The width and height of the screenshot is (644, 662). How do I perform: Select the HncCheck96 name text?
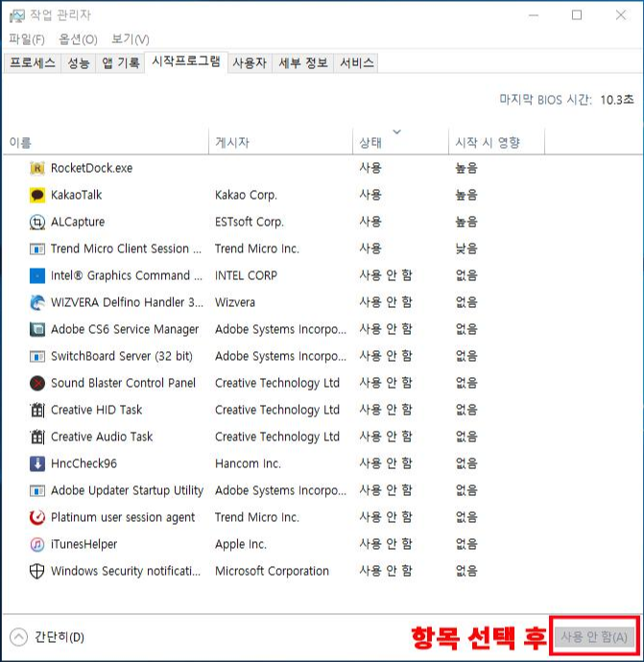click(83, 463)
